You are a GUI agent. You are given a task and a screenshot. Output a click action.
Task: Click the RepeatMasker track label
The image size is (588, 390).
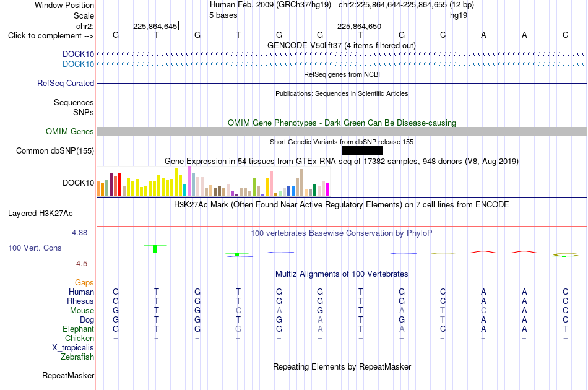pos(68,376)
